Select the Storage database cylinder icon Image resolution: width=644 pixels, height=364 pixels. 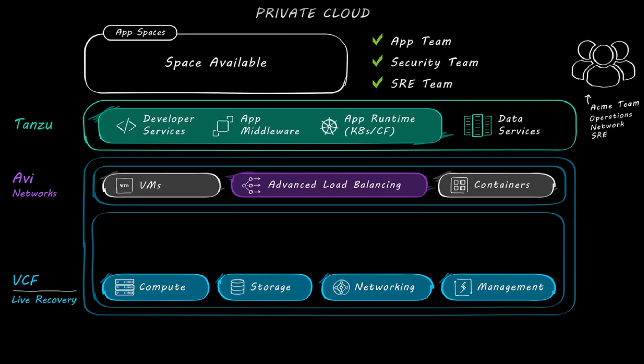tap(238, 287)
